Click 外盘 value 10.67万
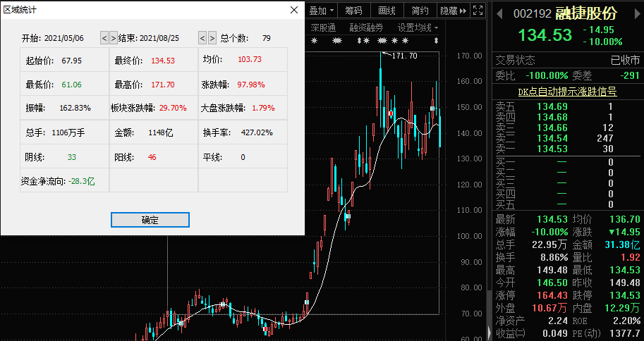Screen dimensions: 644x341 pyautogui.click(x=549, y=308)
